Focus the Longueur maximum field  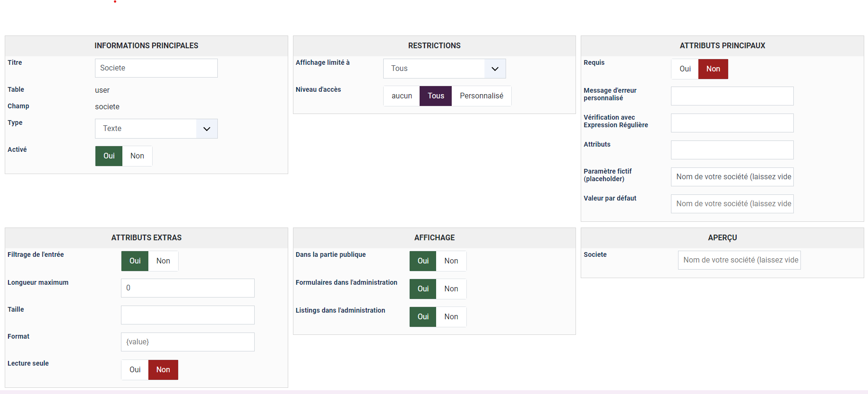[188, 288]
